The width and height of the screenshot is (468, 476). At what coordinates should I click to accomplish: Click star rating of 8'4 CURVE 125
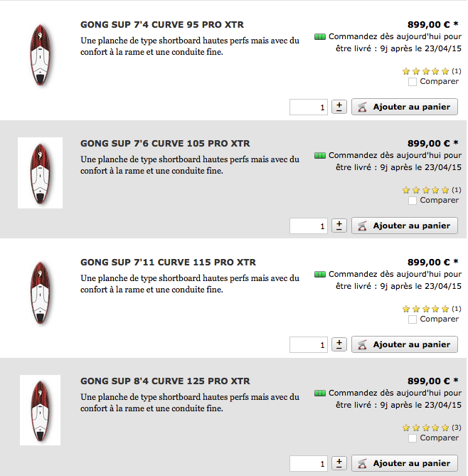pyautogui.click(x=425, y=428)
